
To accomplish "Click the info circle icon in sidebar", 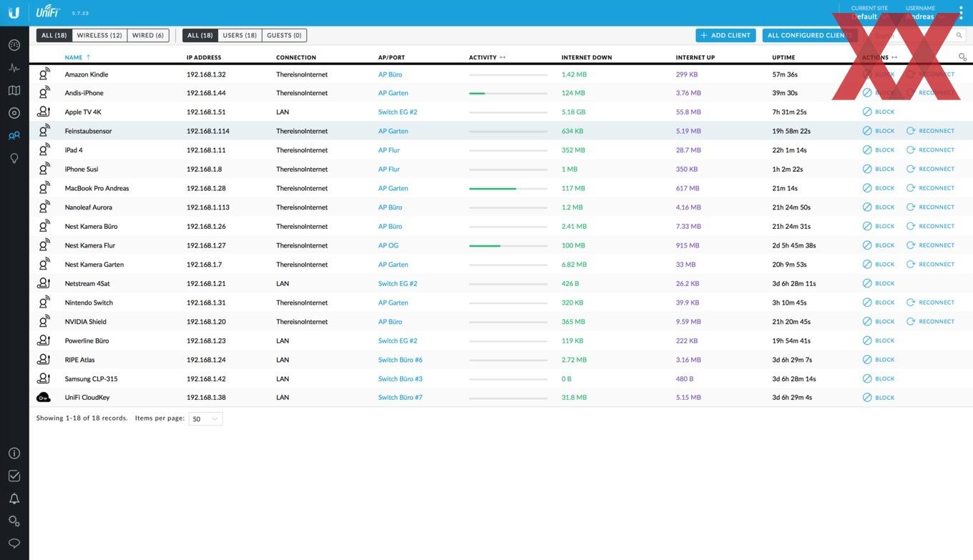I will click(14, 453).
